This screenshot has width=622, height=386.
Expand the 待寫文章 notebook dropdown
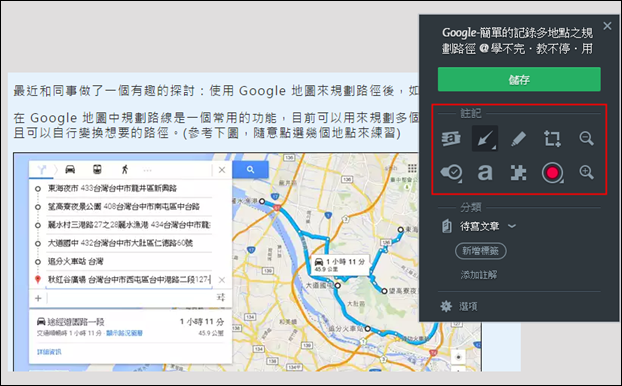pyautogui.click(x=512, y=226)
